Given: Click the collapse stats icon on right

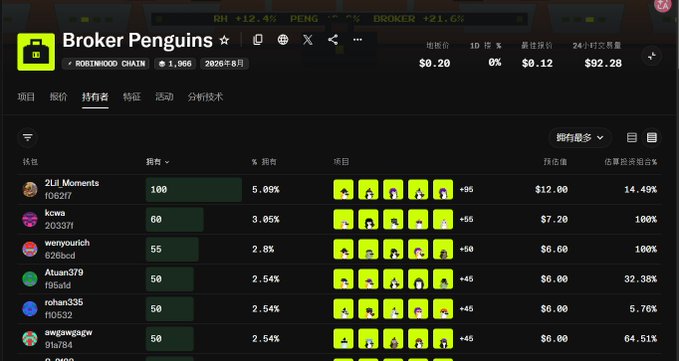Looking at the screenshot, I should (x=652, y=56).
